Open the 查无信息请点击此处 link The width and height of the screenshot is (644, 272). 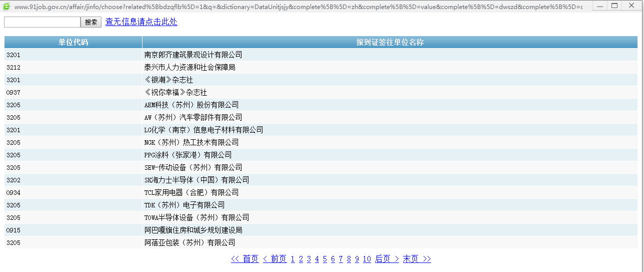(x=141, y=22)
